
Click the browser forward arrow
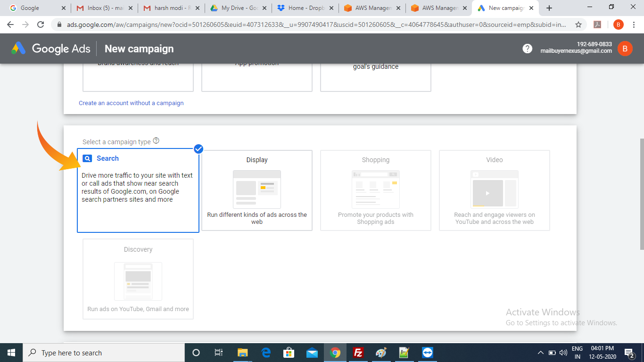click(25, 25)
